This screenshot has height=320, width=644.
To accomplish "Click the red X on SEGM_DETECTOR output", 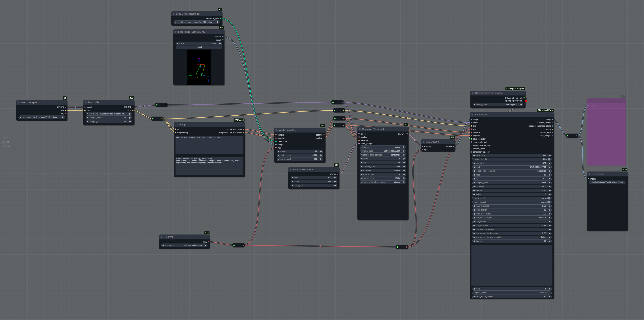I will (526, 101).
